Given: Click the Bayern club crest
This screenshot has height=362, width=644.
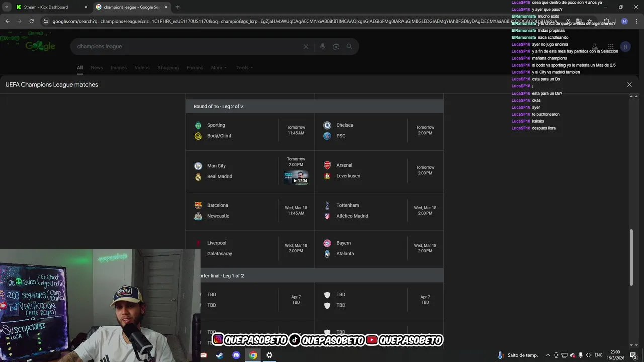Looking at the screenshot, I should [x=327, y=243].
